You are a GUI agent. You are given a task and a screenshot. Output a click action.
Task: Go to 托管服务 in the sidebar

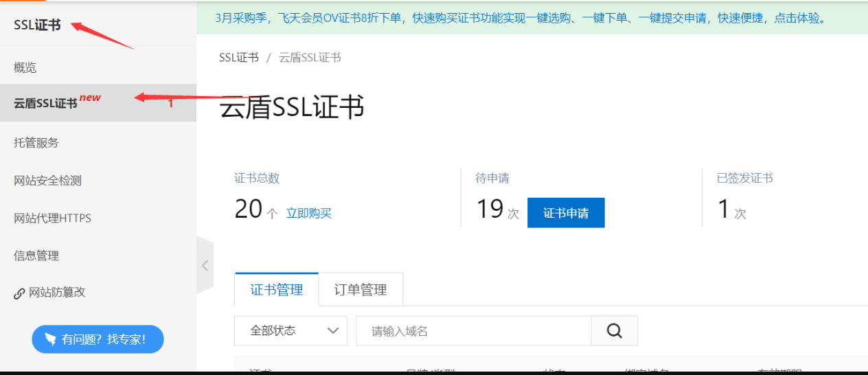tap(36, 143)
